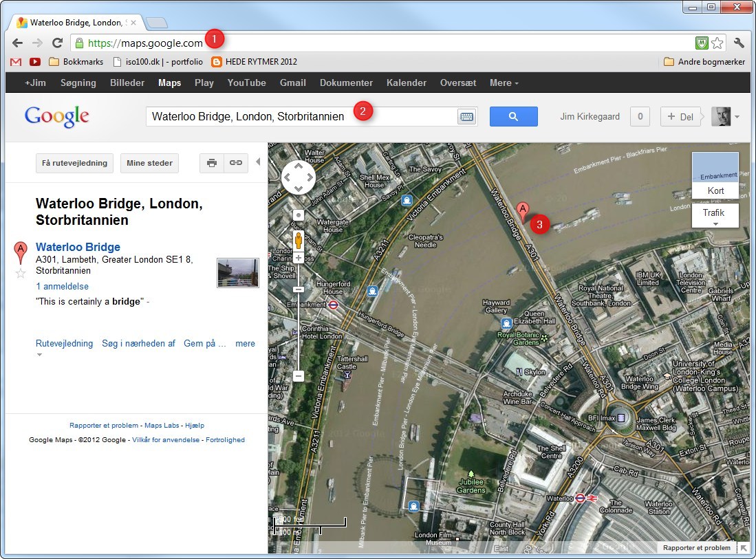
Task: Open the Andre bogmærker folder
Action: tap(704, 62)
